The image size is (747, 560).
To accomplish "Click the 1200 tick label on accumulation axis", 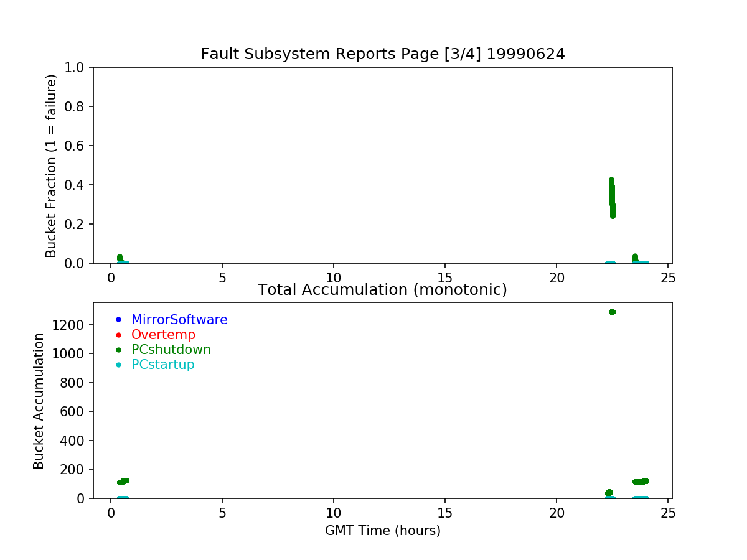I will (x=72, y=325).
